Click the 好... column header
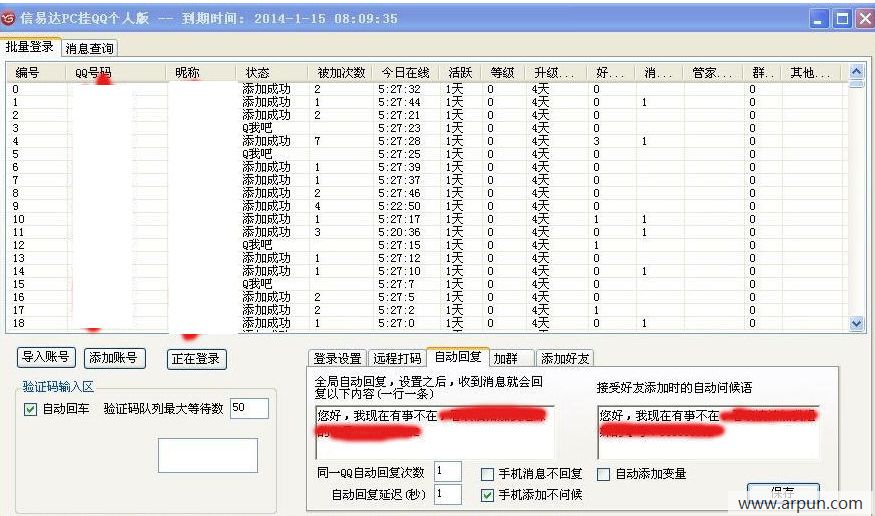 611,73
